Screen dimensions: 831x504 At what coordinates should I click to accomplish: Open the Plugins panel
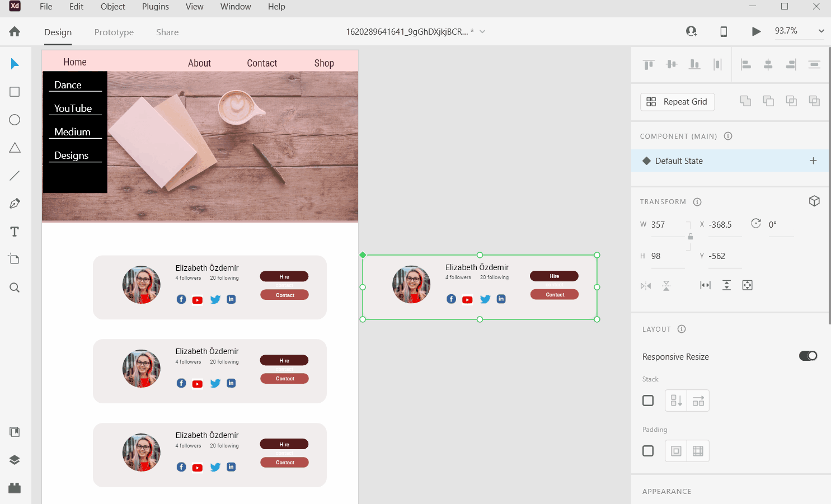[x=15, y=488]
